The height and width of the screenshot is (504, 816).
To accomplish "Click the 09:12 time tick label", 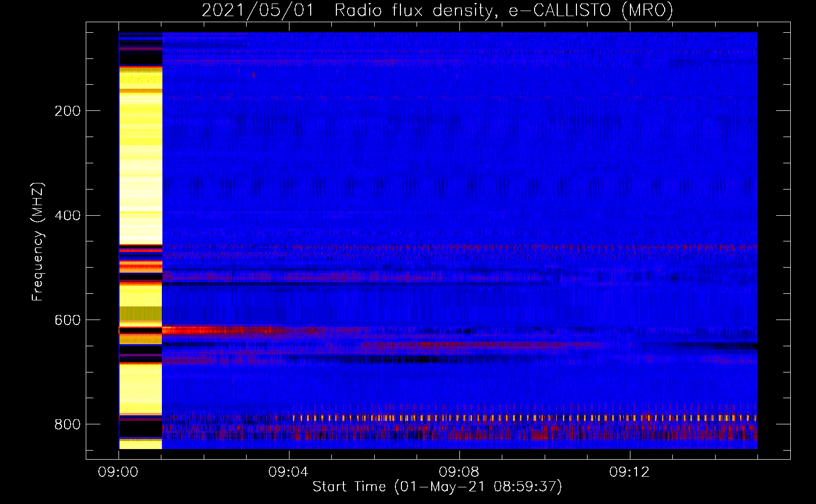I will coord(630,472).
